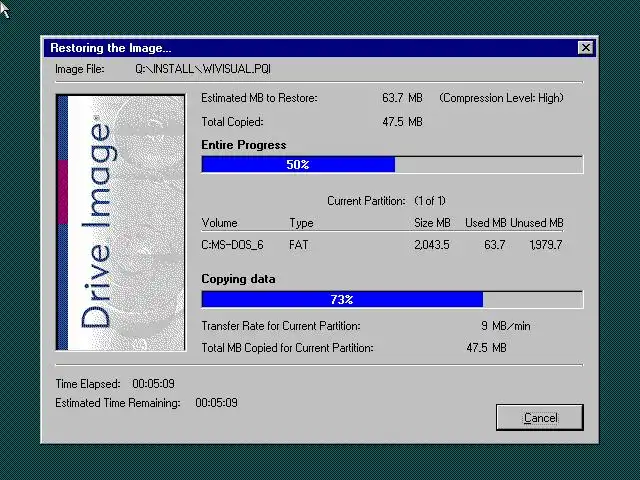
Task: Click the Unused MB column header
Action: 536,223
